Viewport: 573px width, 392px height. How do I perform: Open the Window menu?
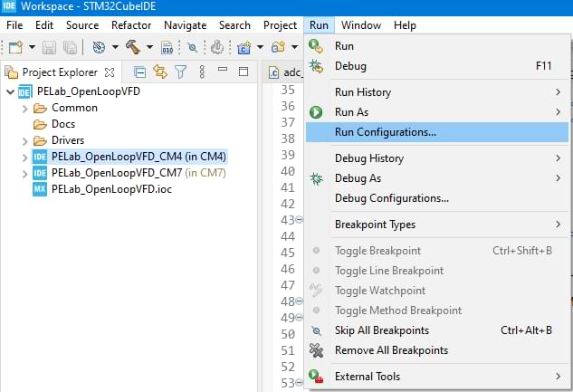361,25
